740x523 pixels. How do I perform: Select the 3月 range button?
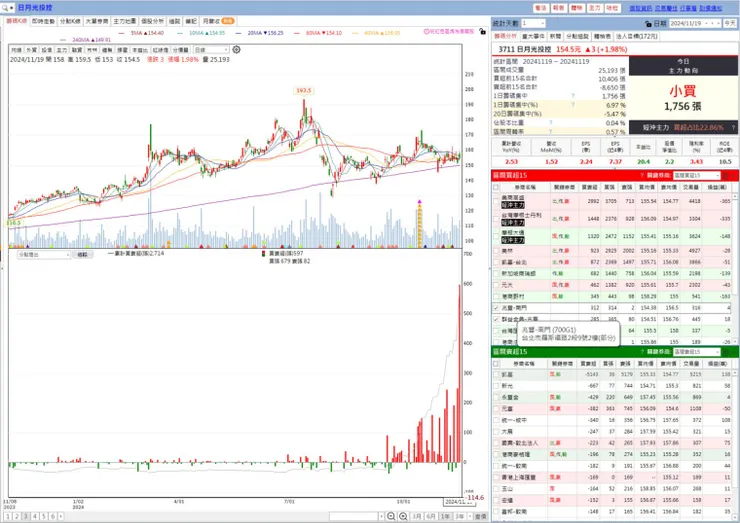pyautogui.click(x=417, y=516)
